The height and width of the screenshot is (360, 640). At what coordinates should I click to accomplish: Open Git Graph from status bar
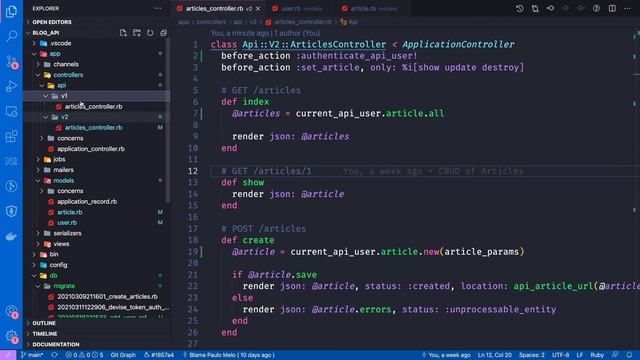[123, 355]
